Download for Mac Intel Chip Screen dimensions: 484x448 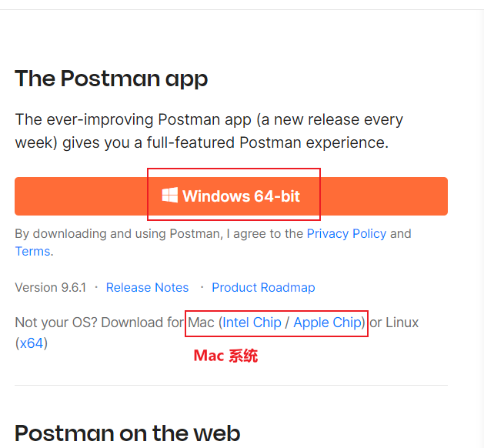click(x=252, y=323)
